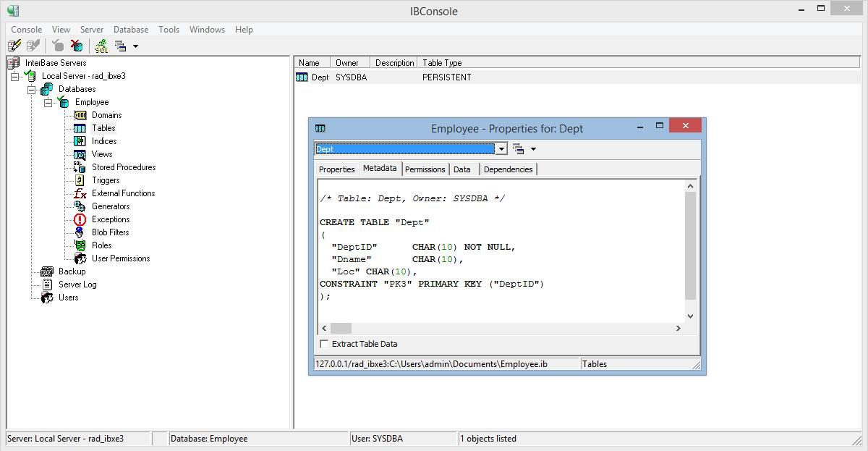
Task: Click the CREATE TABLE "Dept" line
Action: 375,222
